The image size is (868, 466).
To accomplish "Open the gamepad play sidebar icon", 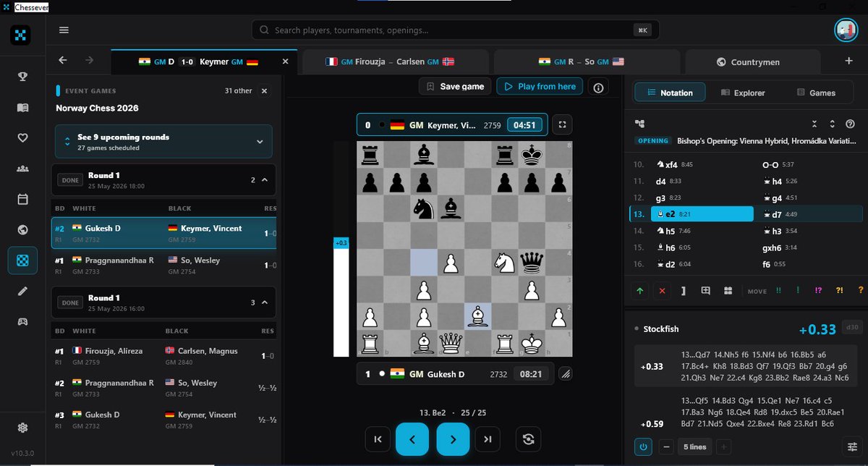I will coord(22,321).
